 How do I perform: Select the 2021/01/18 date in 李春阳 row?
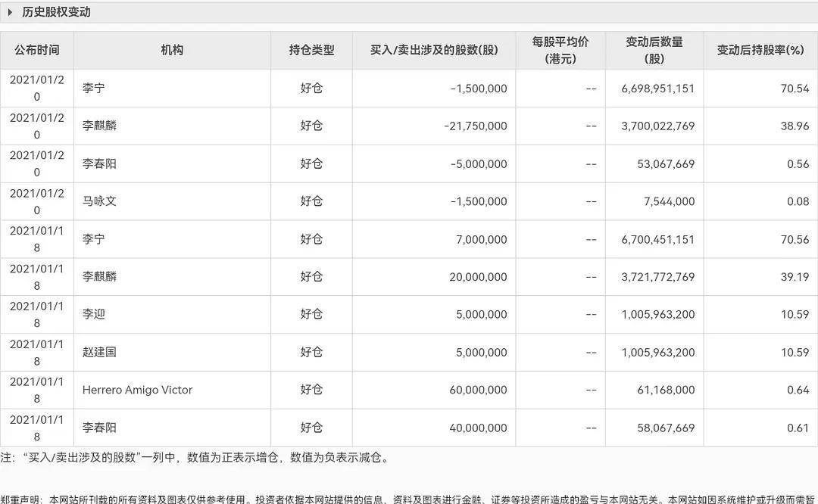click(x=37, y=428)
